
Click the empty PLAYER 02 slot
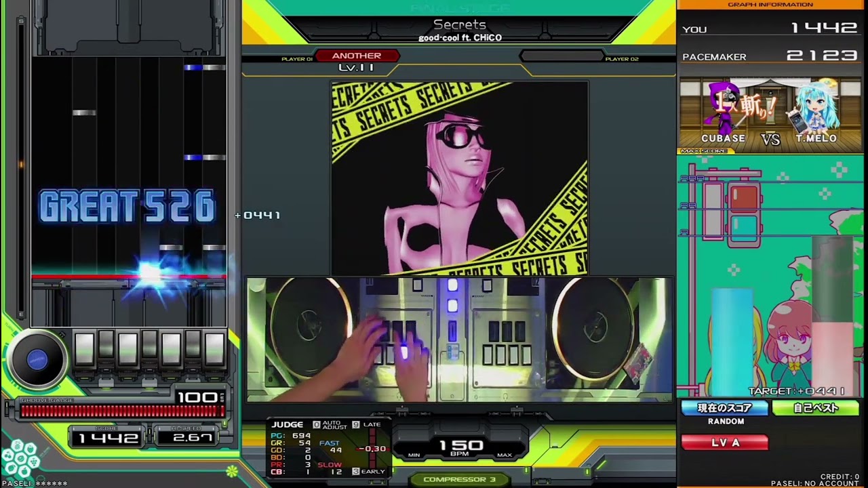(x=561, y=56)
